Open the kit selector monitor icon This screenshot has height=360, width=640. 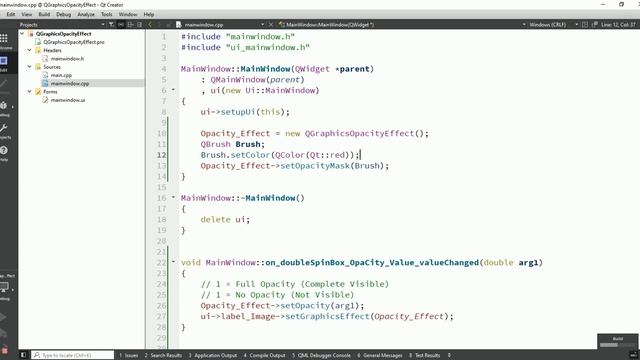point(5,288)
